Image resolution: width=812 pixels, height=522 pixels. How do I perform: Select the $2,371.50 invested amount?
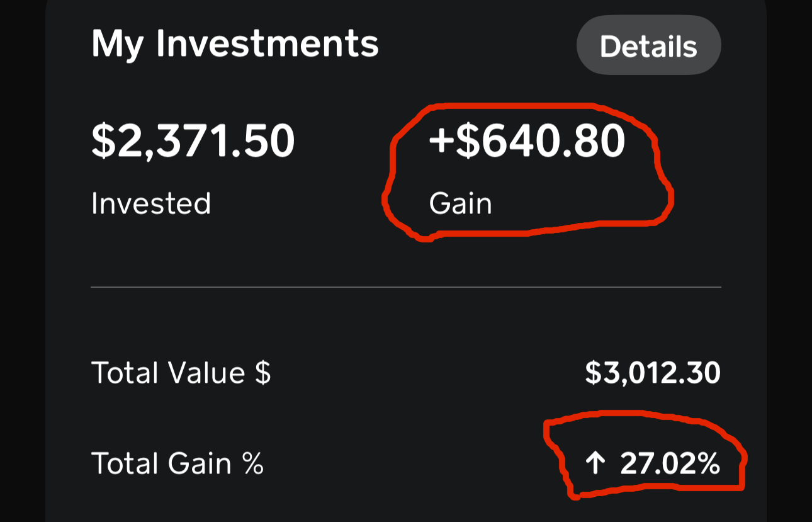(x=193, y=141)
